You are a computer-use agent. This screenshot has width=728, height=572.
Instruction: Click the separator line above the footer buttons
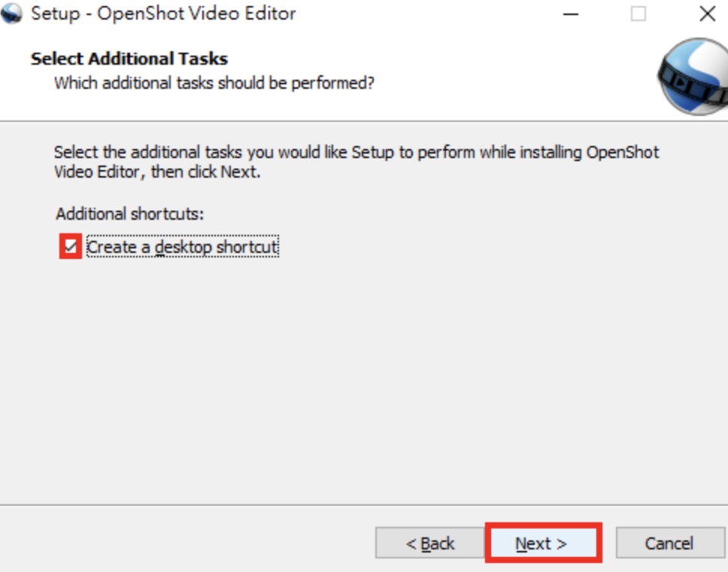pyautogui.click(x=364, y=504)
